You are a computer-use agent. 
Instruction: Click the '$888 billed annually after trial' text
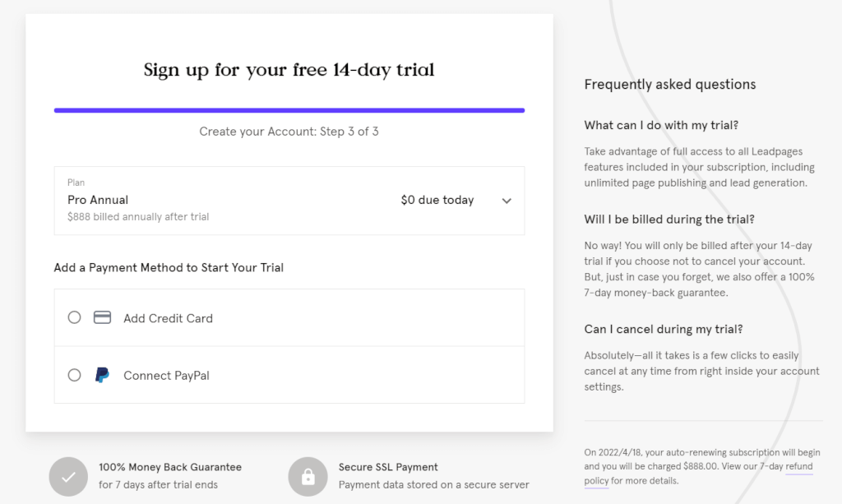click(x=138, y=217)
